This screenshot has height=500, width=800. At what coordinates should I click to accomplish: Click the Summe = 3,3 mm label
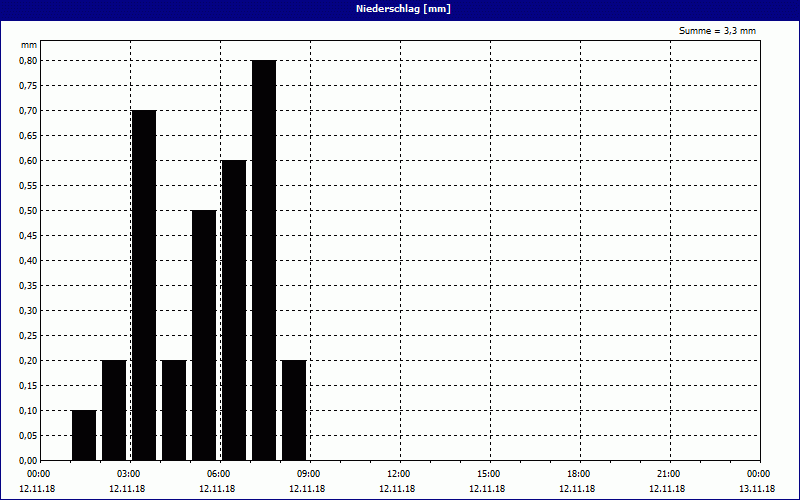tap(717, 31)
